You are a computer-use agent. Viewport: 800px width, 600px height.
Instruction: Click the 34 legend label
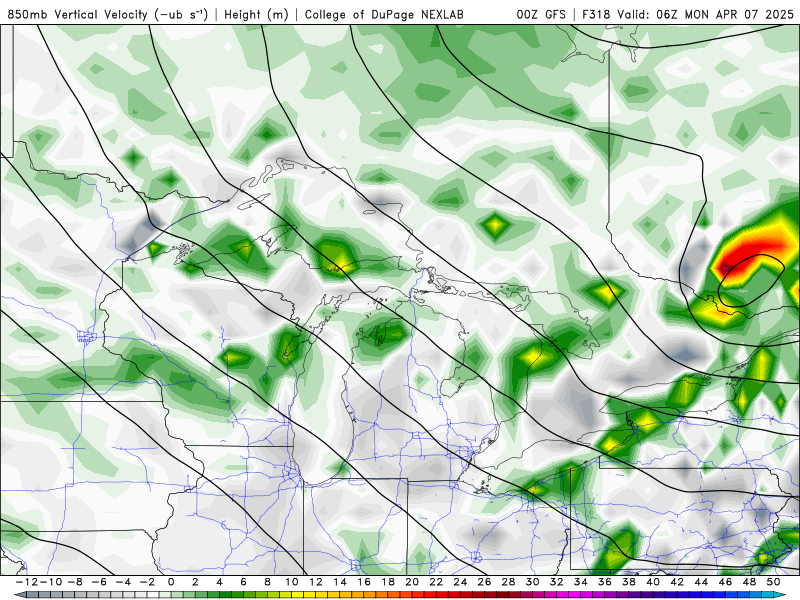(581, 582)
